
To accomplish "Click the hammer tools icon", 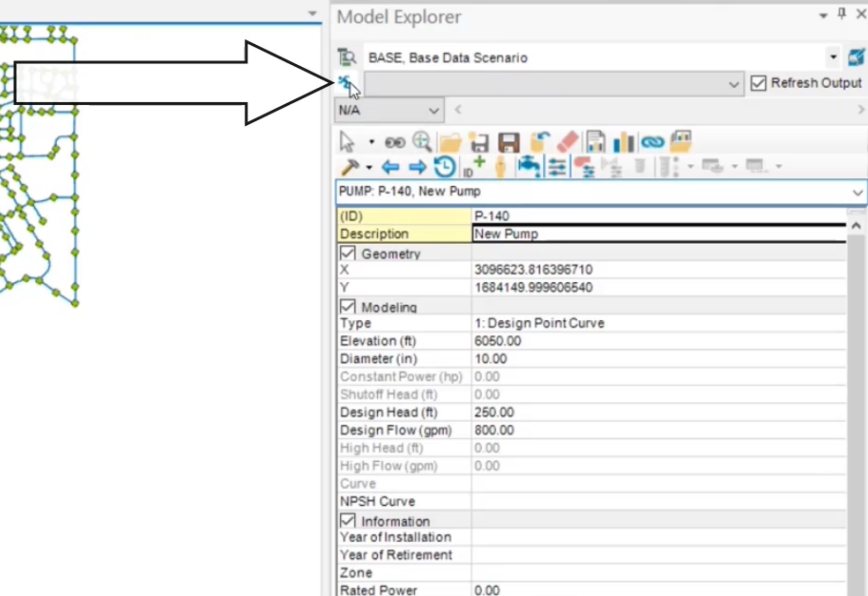I will [351, 167].
